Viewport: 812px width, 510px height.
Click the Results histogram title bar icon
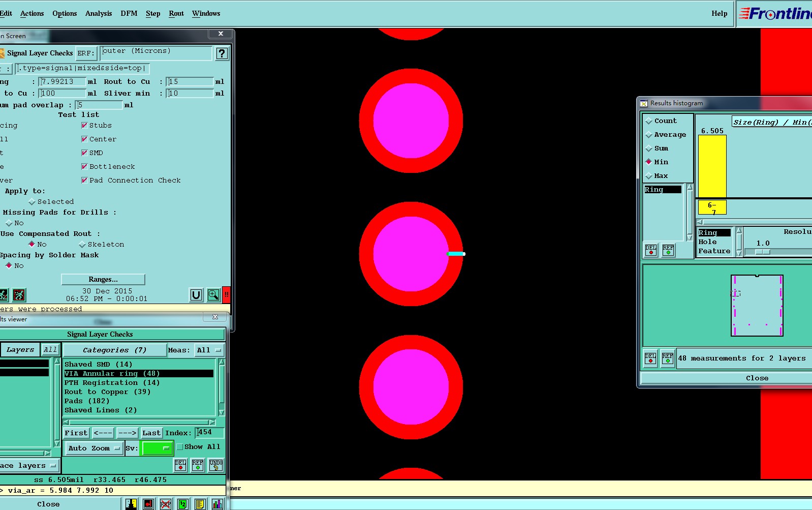point(644,103)
